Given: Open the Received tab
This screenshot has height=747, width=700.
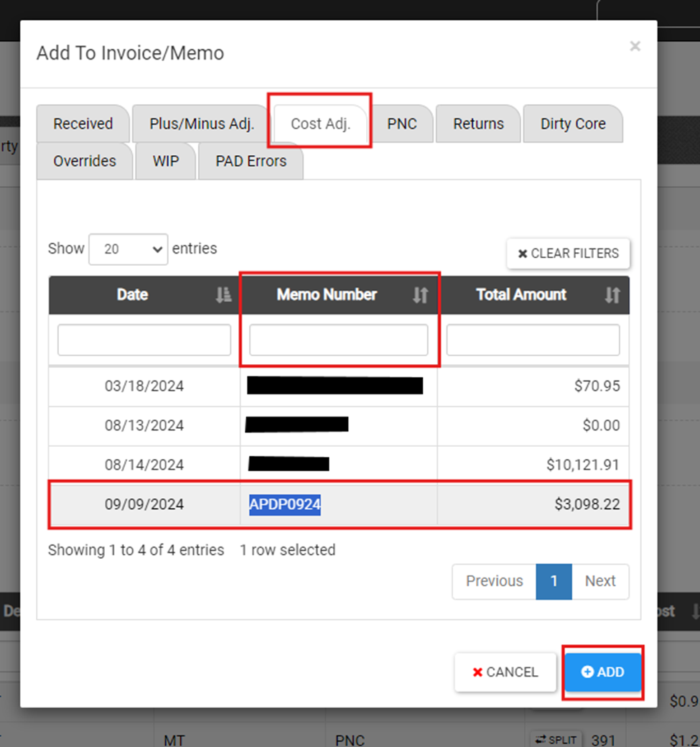Looking at the screenshot, I should coord(83,124).
